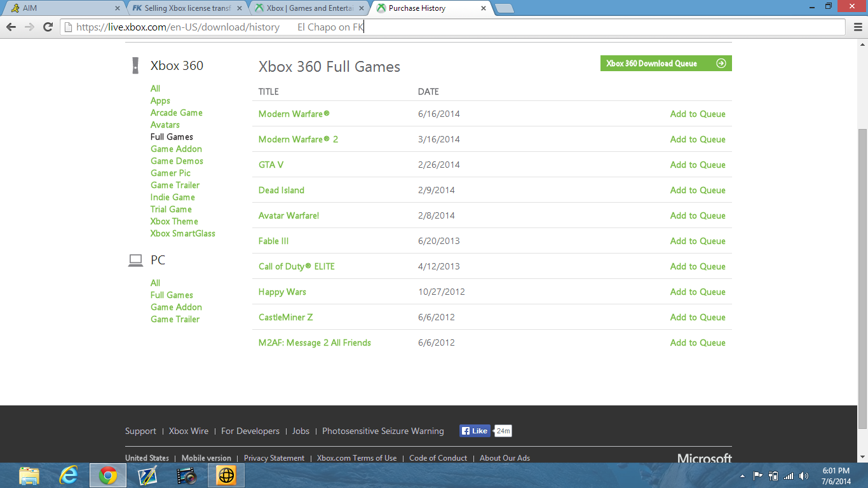
Task: Open File Explorer from the taskbar
Action: pos(29,475)
